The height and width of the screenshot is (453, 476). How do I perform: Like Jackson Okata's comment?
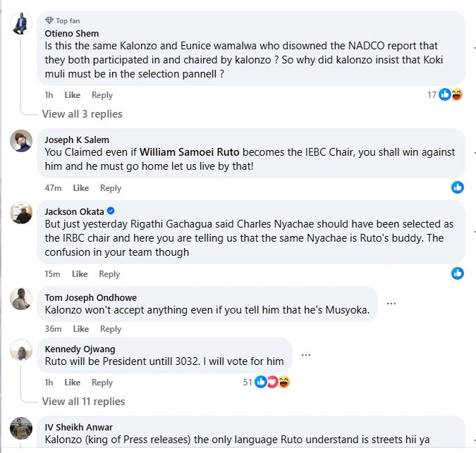point(80,274)
